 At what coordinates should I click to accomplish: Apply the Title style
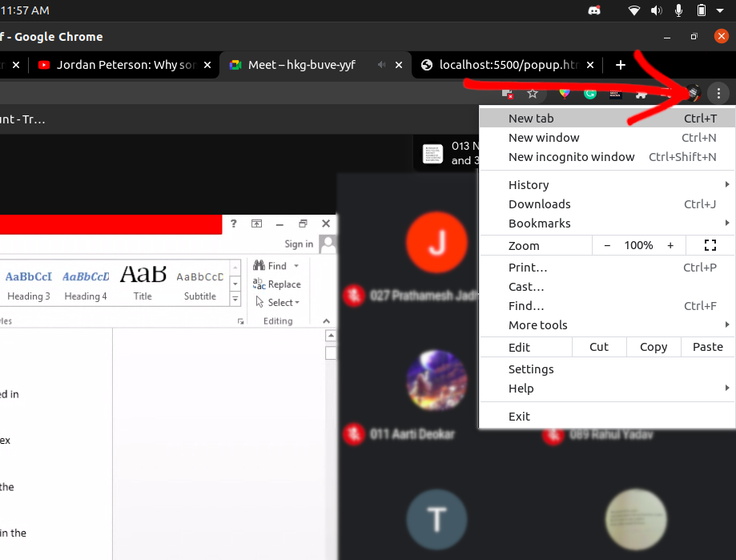143,284
